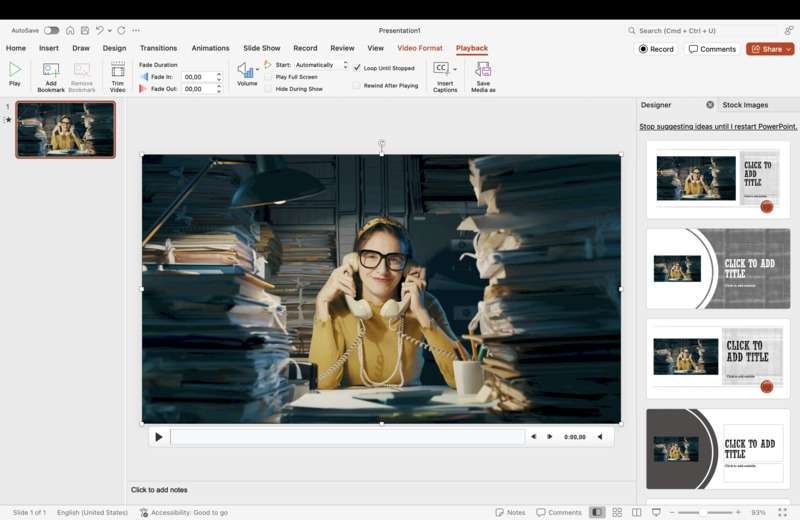Open Accessibility checker in status bar
The height and width of the screenshot is (520, 800).
pyautogui.click(x=184, y=512)
